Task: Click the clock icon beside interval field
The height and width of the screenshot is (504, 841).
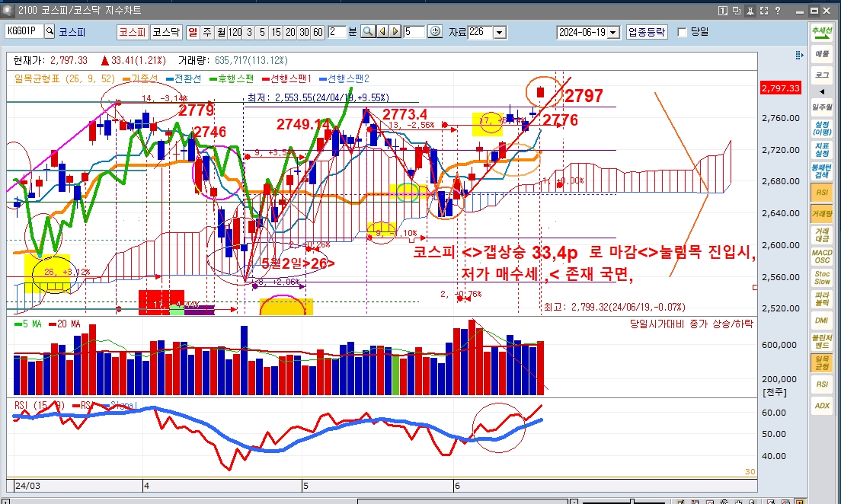Action: tap(435, 32)
